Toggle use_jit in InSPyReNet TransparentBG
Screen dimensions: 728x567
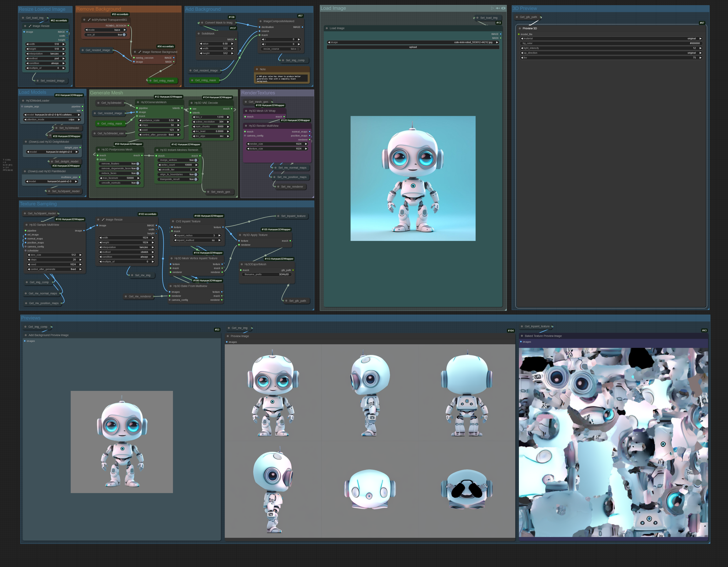coord(124,35)
